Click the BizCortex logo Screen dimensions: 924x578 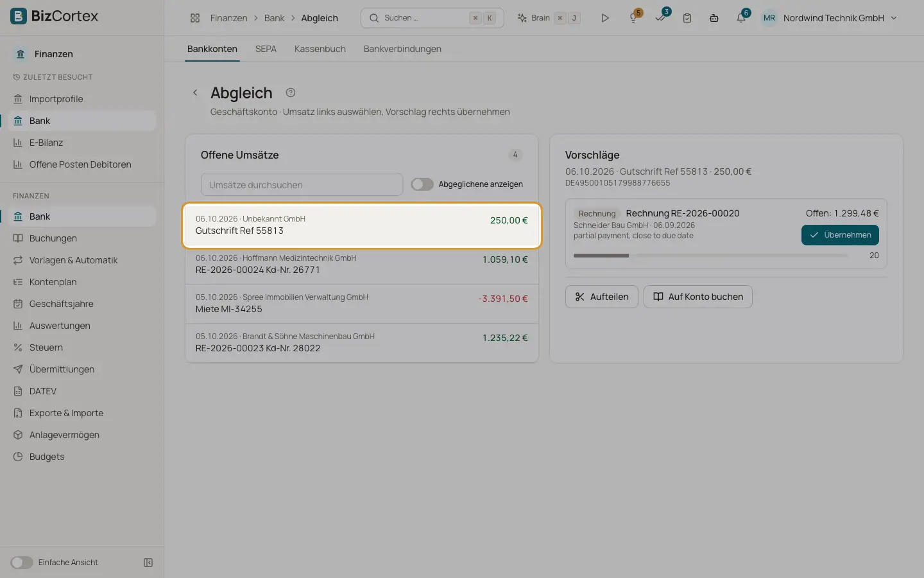coord(55,16)
